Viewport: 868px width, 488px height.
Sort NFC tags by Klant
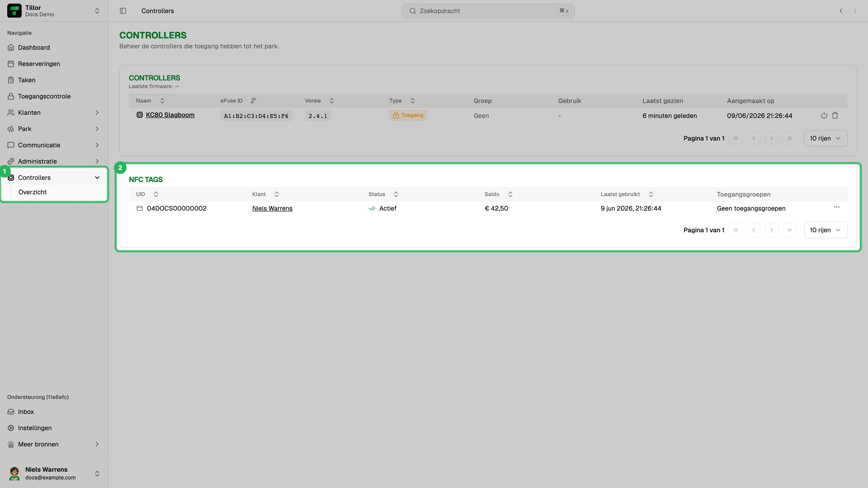pos(266,194)
